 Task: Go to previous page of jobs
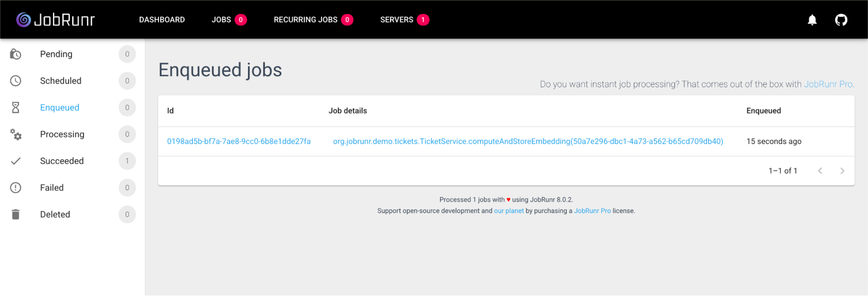pos(820,171)
